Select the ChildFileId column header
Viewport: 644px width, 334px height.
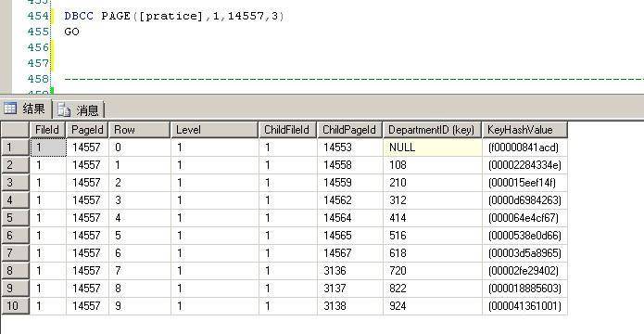point(287,130)
